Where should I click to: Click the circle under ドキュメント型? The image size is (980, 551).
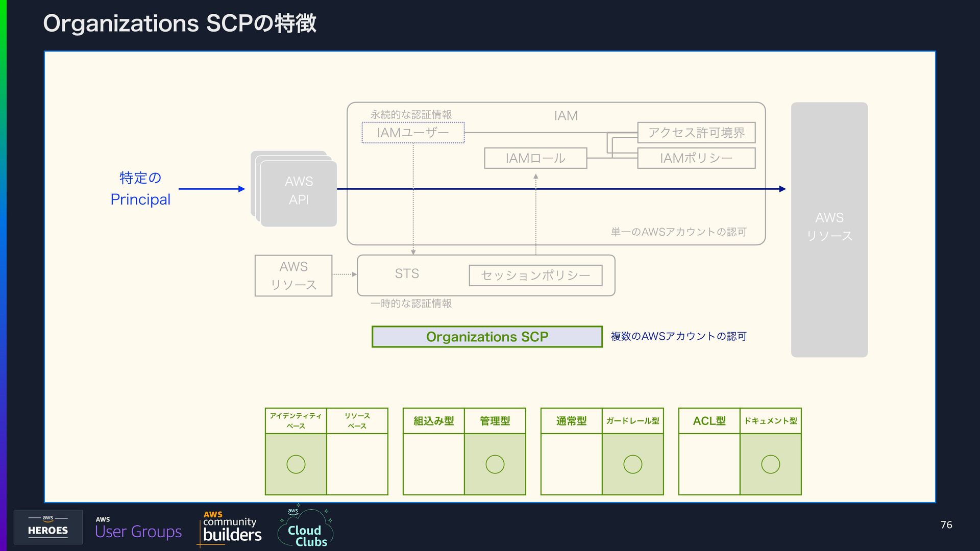click(771, 464)
